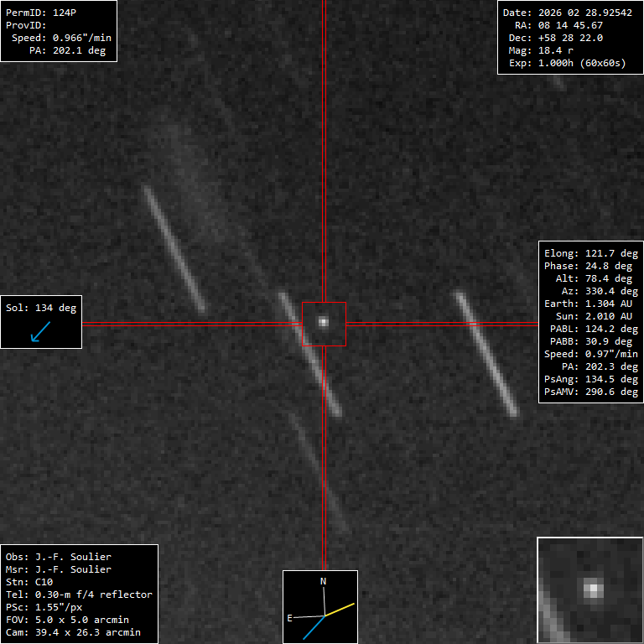Click the Sol: 134 deg label
The image size is (644, 644).
[41, 308]
